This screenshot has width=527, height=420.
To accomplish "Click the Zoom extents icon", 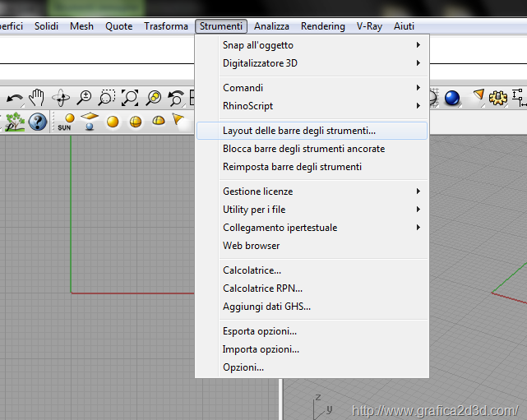I will coord(130,98).
